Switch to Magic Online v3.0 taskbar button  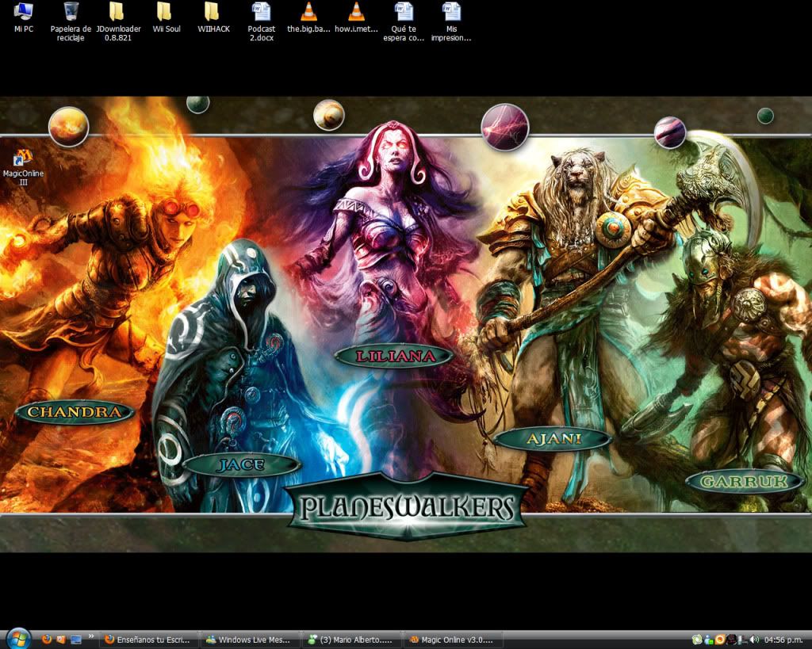(x=454, y=639)
